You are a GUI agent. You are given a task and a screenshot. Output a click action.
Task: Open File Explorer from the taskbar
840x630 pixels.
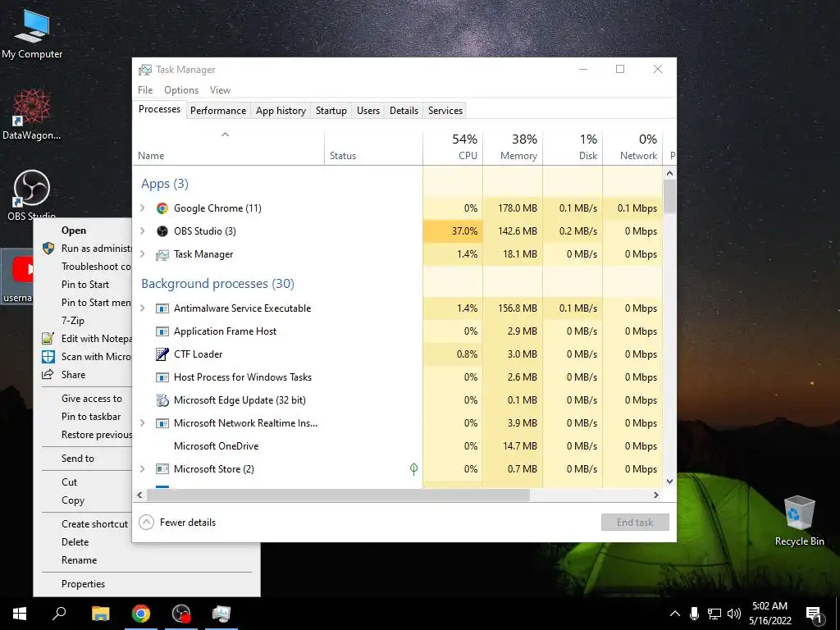(100, 614)
